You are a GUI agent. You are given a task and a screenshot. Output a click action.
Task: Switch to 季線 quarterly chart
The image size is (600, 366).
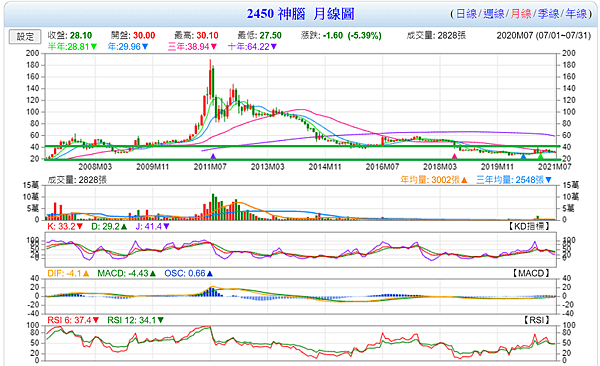[x=548, y=14]
